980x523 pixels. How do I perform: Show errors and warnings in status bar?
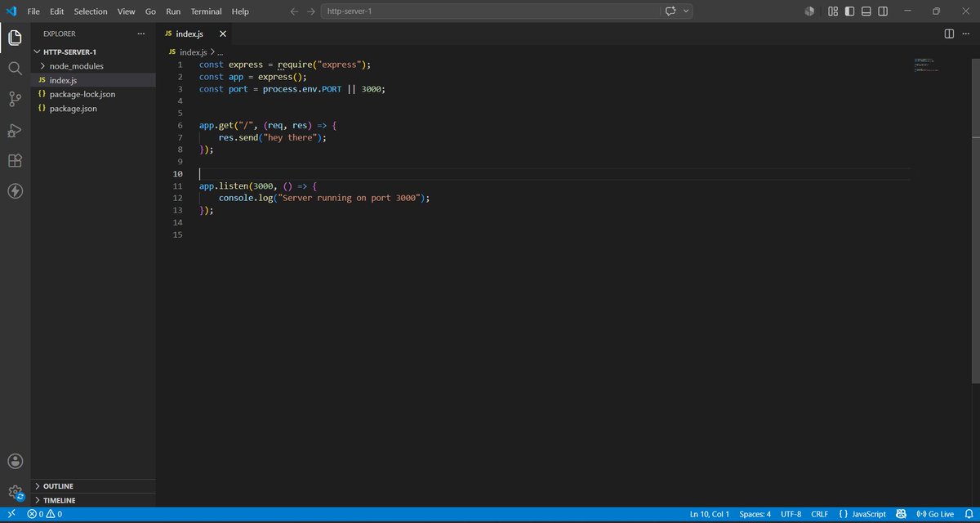45,514
